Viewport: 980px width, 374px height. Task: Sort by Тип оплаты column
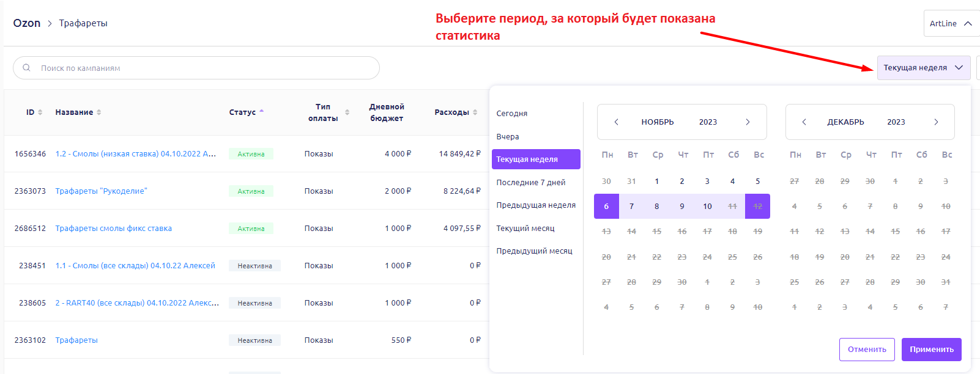(x=347, y=112)
